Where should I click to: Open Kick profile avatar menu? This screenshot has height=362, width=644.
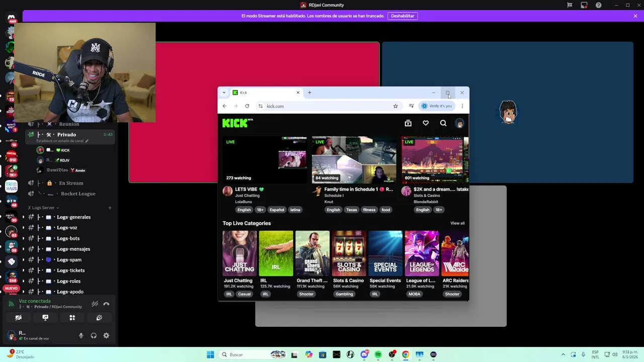pyautogui.click(x=459, y=123)
